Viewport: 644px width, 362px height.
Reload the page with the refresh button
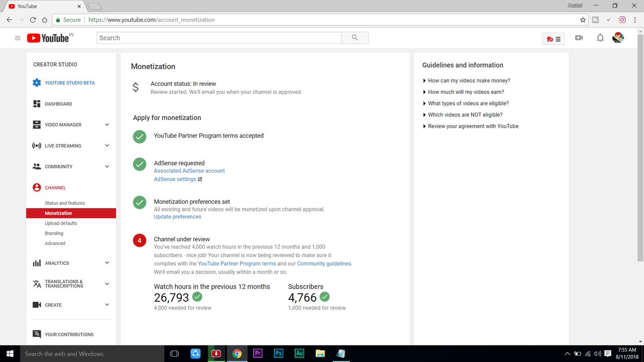33,20
